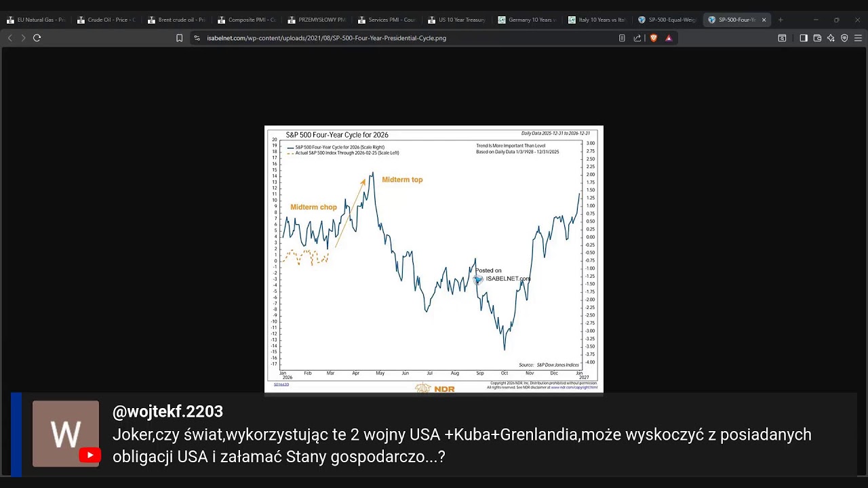The width and height of the screenshot is (868, 488).
Task: Toggle the browser sidebar panel
Action: (804, 38)
